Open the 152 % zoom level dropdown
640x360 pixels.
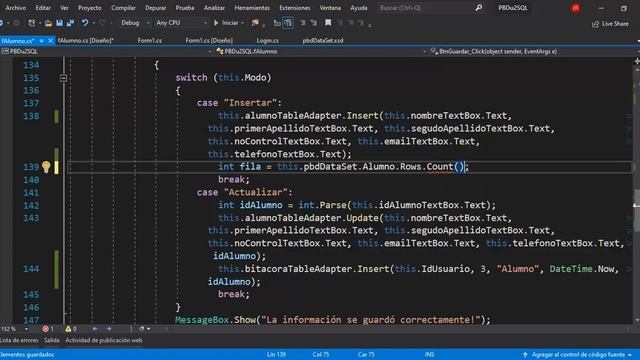point(15,329)
